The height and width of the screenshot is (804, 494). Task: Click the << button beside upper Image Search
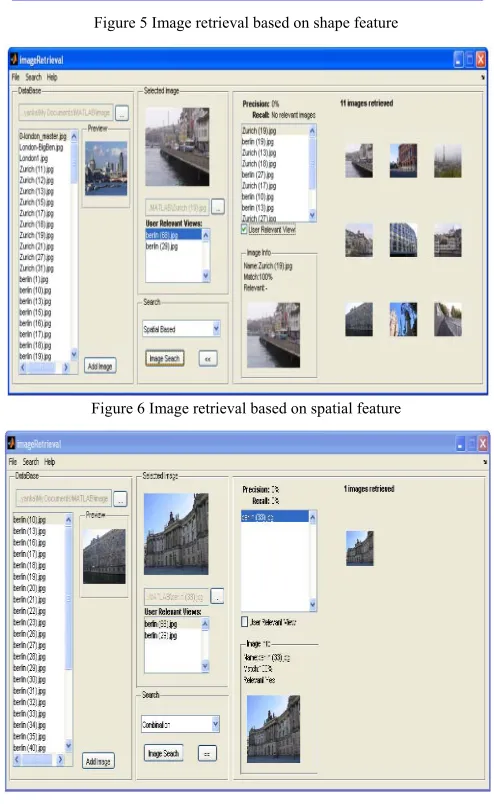(208, 358)
